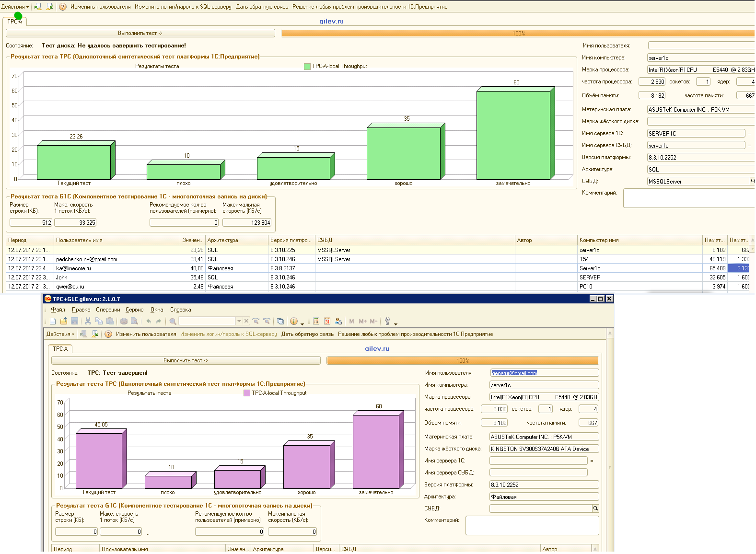Click the magnifier Find icon in toolbar
This screenshot has height=554, width=756.
coord(173,321)
